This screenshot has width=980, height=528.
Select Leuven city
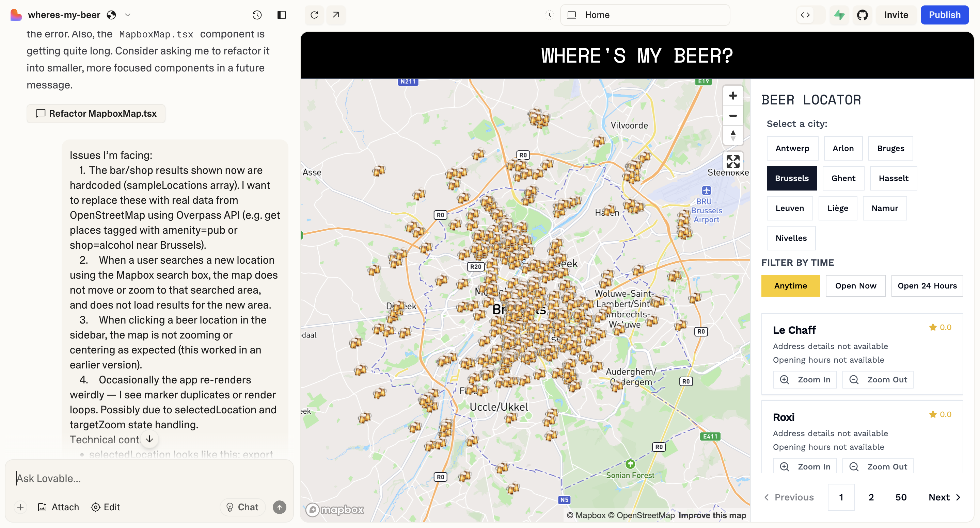(789, 208)
